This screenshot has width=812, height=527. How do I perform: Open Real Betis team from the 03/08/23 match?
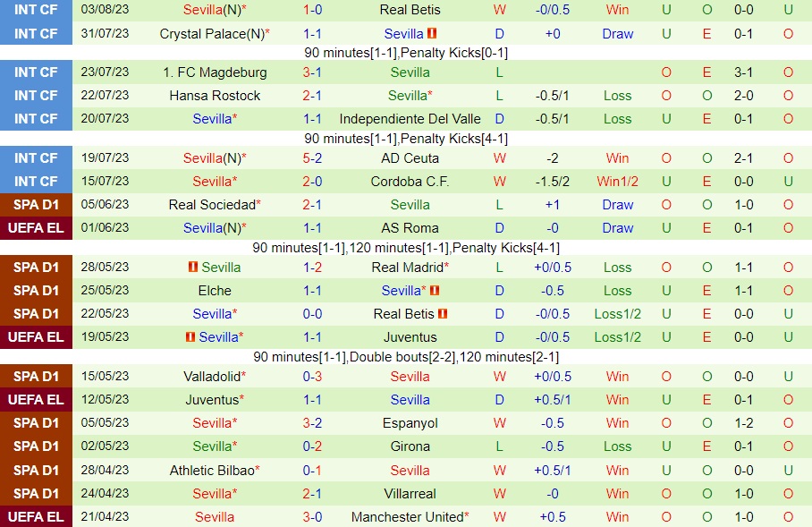410,10
